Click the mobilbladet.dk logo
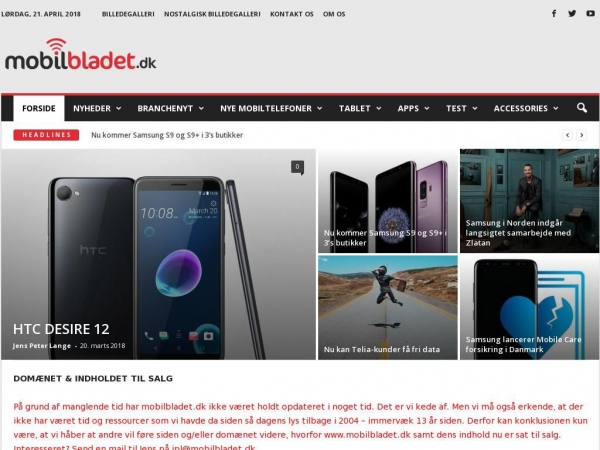 click(x=80, y=54)
